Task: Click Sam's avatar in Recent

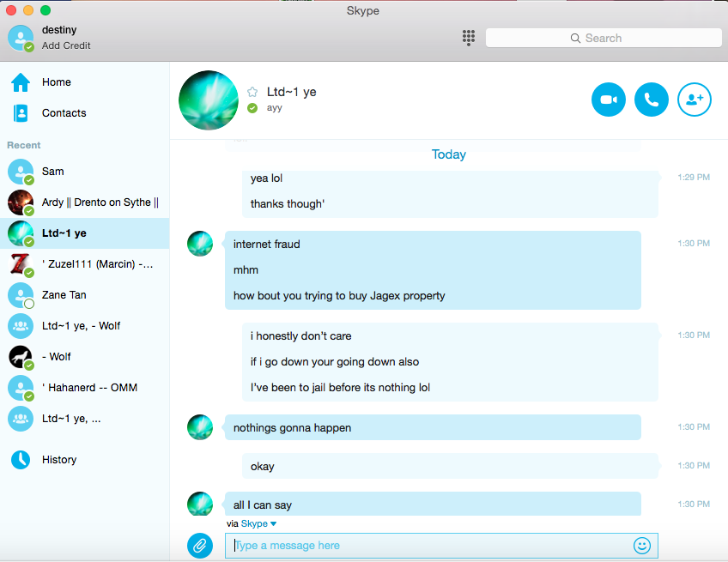Action: pos(21,172)
